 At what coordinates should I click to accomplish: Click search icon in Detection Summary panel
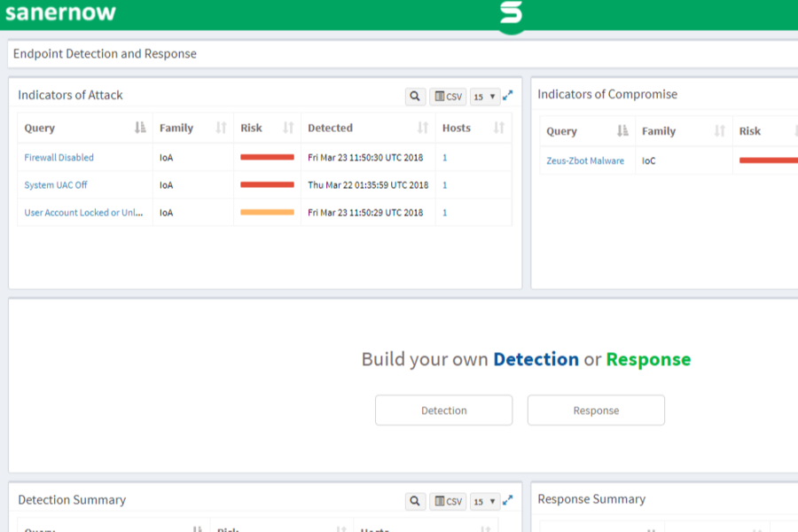click(x=415, y=501)
